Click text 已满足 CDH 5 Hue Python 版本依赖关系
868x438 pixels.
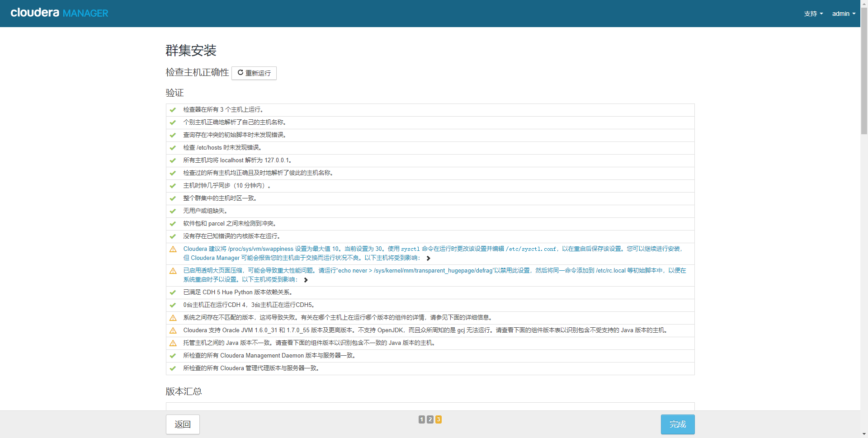(x=238, y=292)
